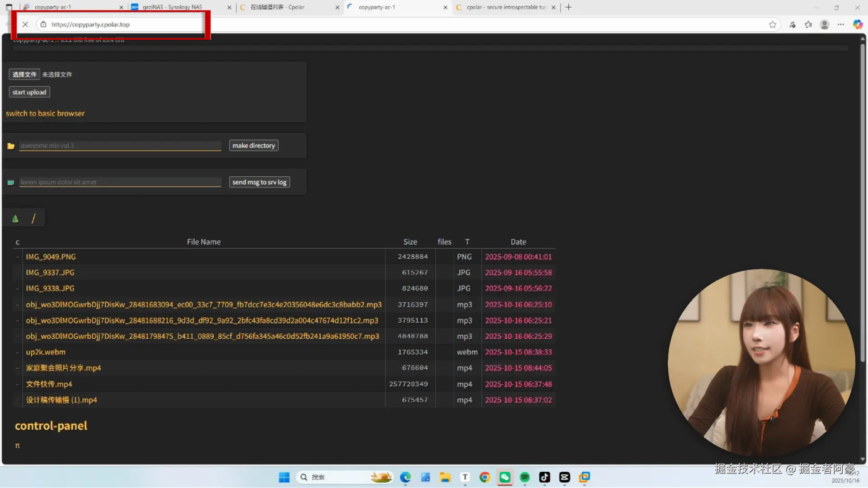Switch to the geziNAS Synology NAS tab
Screen dimensions: 868x488
[172, 7]
